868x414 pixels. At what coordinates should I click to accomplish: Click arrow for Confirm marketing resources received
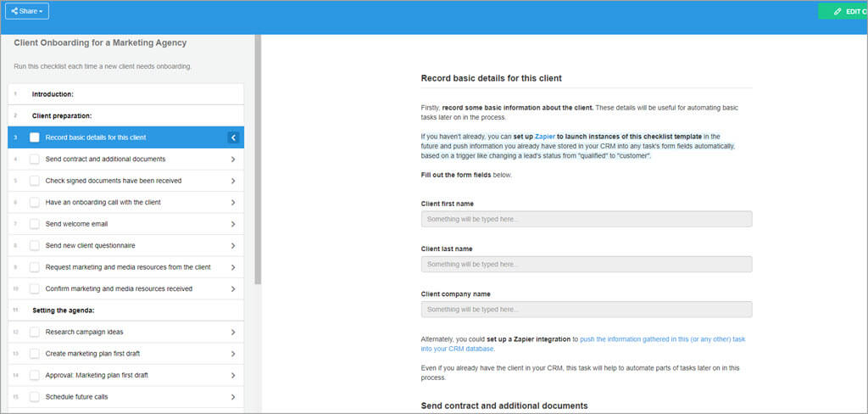233,288
